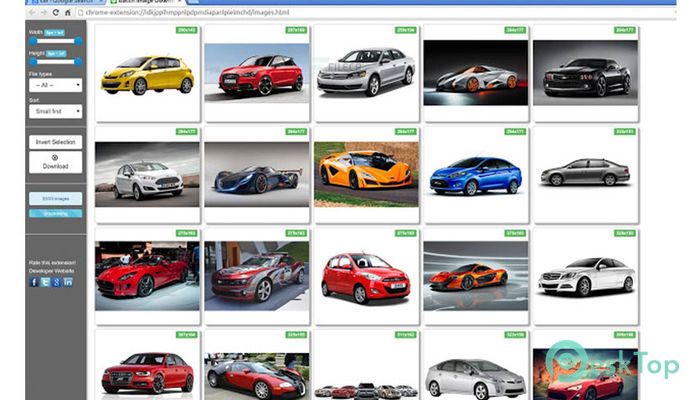The image size is (700, 400).
Task: Open the File types dropdown
Action: (55, 85)
